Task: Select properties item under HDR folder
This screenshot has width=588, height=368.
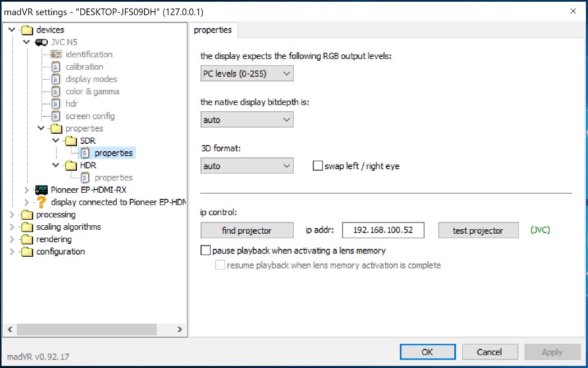Action: [113, 178]
